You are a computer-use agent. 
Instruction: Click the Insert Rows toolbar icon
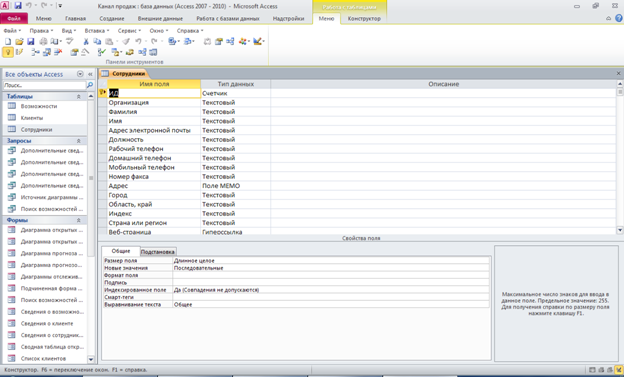[35, 52]
